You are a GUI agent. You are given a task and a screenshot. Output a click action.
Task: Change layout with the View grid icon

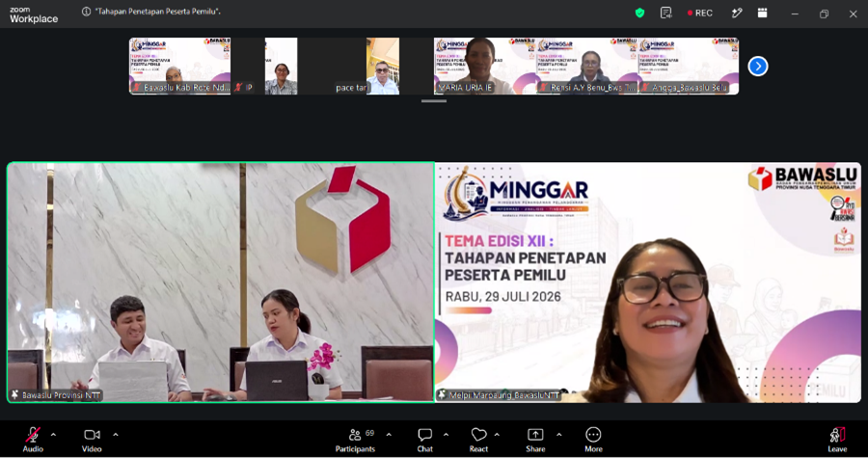[x=762, y=13]
